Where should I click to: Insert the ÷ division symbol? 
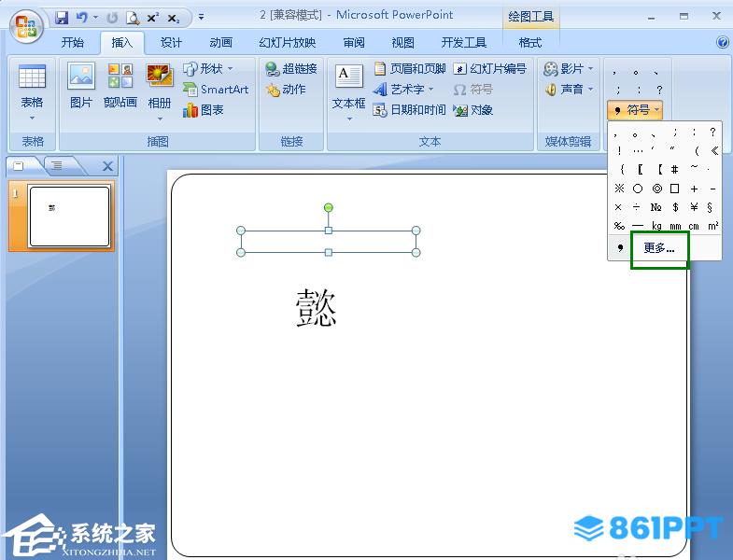click(636, 207)
